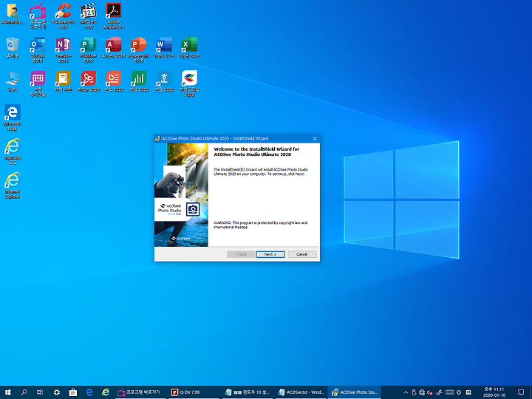Open the USB safely remove tray icon
Screen dimensions: 532x399
(414, 392)
